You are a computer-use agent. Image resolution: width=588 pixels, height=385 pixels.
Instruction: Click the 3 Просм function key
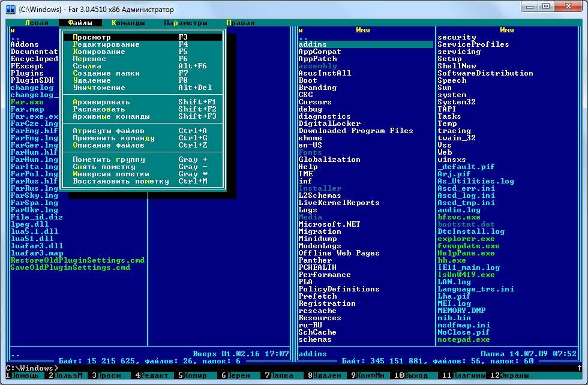(109, 375)
